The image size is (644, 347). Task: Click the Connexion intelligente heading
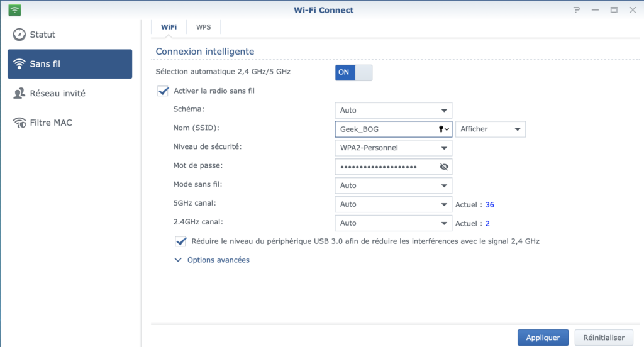(x=205, y=52)
